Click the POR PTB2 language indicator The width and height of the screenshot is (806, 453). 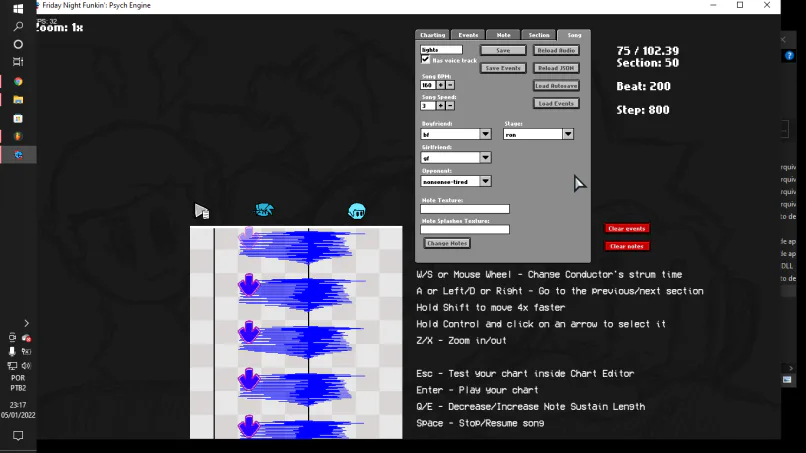tap(18, 383)
